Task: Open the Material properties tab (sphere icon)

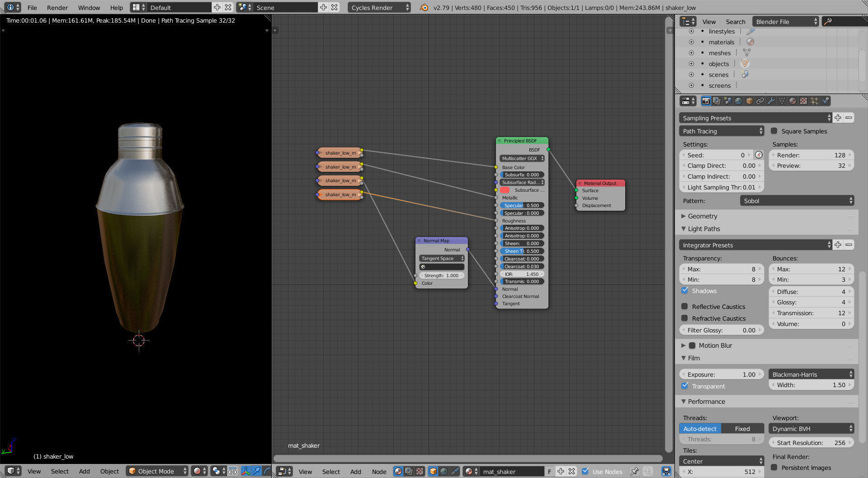Action: [x=793, y=101]
